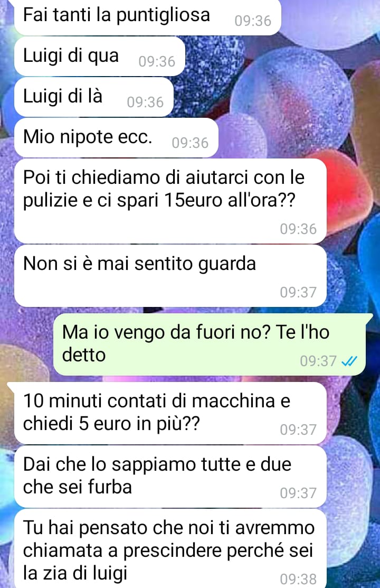Tap the 'Luigi di qua' message bubble

tap(100, 56)
